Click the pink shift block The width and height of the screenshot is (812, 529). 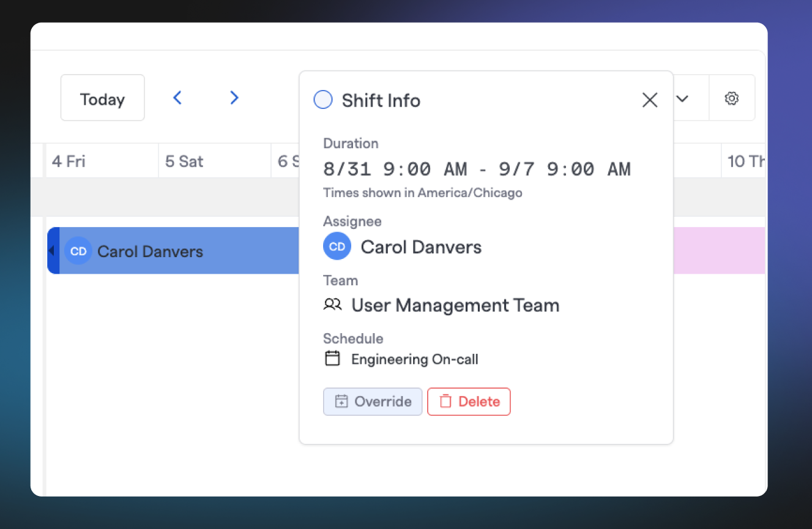coord(719,250)
